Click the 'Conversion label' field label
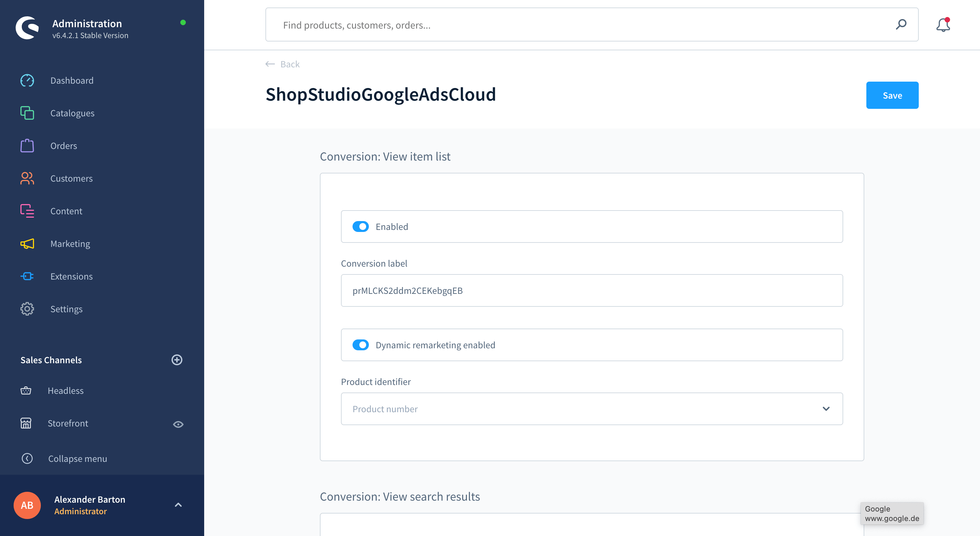 coord(374,264)
